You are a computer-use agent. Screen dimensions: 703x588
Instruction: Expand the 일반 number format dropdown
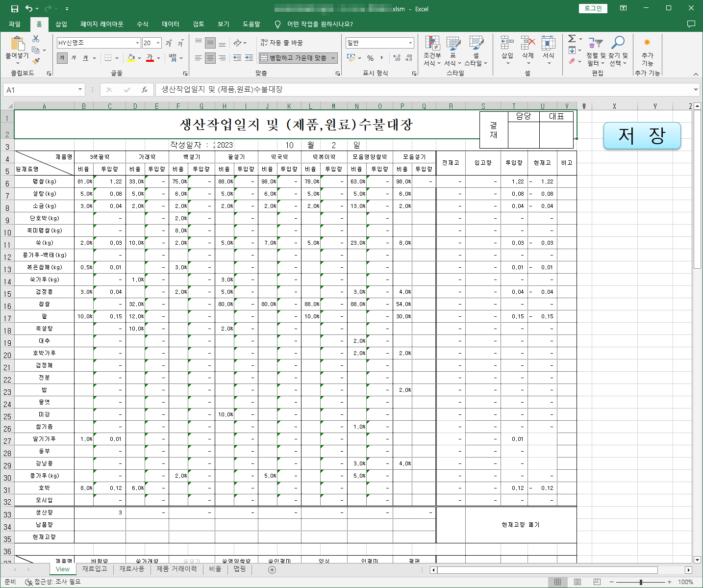click(x=410, y=43)
